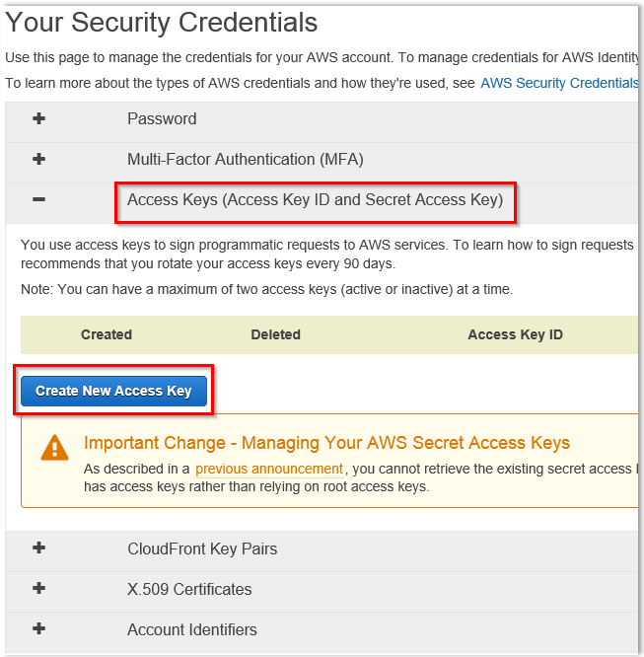
Task: Toggle the Access Keys section heading
Action: tap(315, 200)
